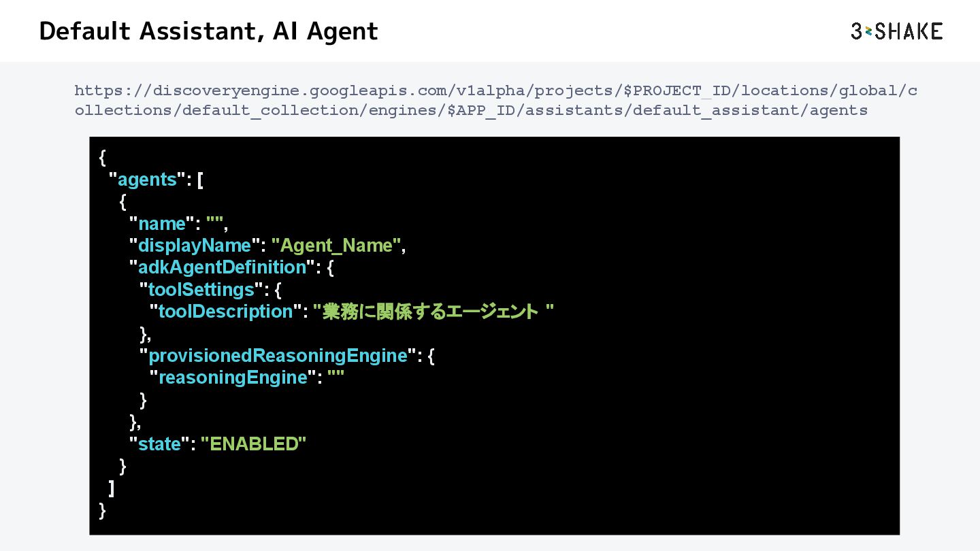
Task: Click the final closing brace of JSON
Action: pyautogui.click(x=103, y=510)
